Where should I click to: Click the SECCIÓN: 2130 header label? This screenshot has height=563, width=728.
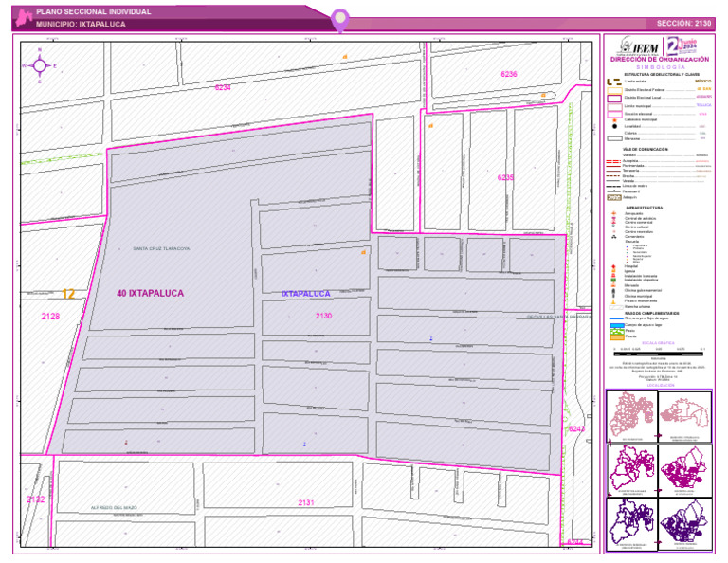coord(683,23)
